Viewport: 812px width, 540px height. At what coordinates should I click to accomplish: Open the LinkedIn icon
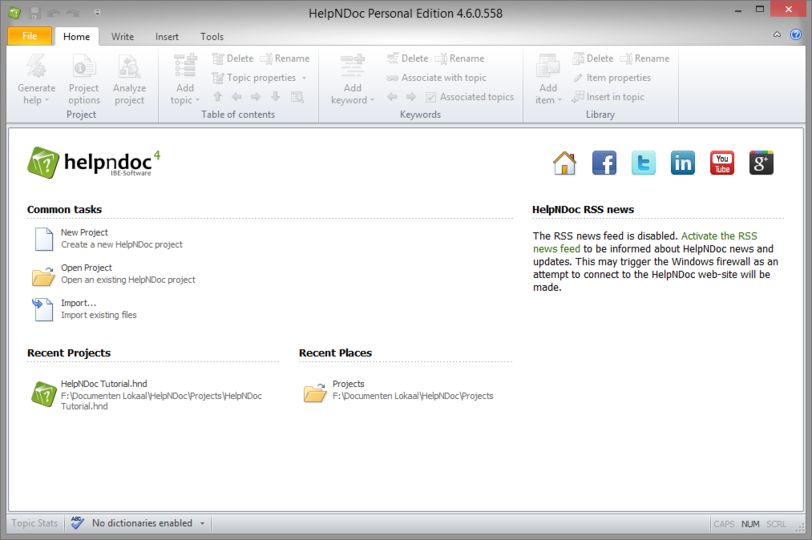coord(683,163)
